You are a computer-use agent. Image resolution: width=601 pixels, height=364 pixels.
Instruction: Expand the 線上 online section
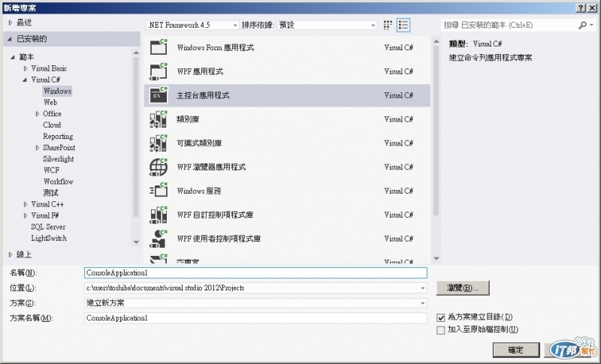pos(11,254)
